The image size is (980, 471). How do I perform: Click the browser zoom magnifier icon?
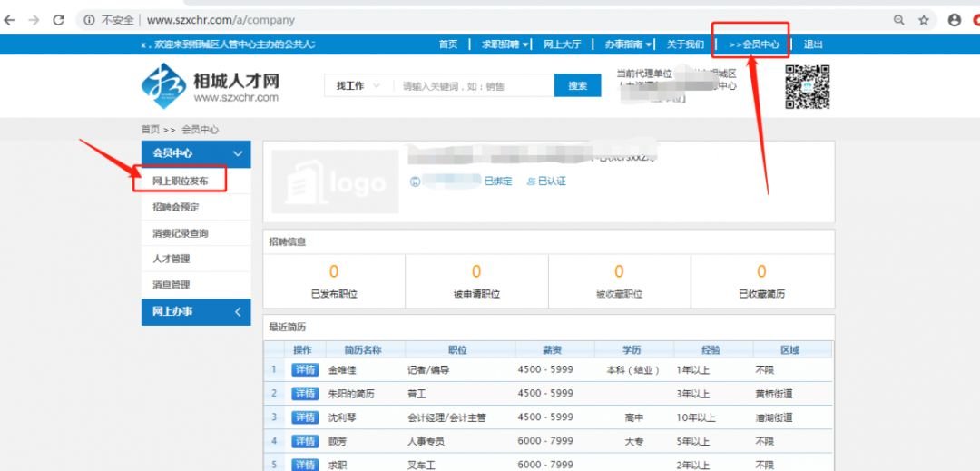point(898,19)
